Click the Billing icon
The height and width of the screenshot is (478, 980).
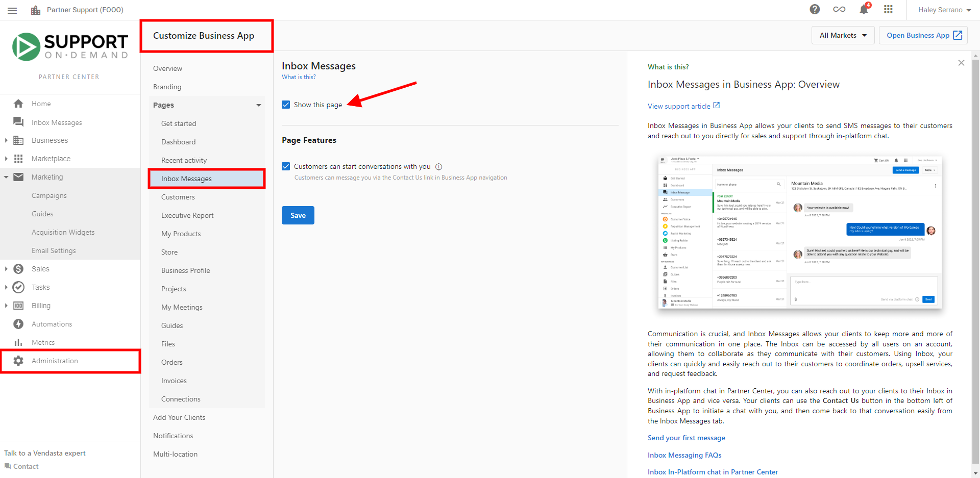[18, 306]
